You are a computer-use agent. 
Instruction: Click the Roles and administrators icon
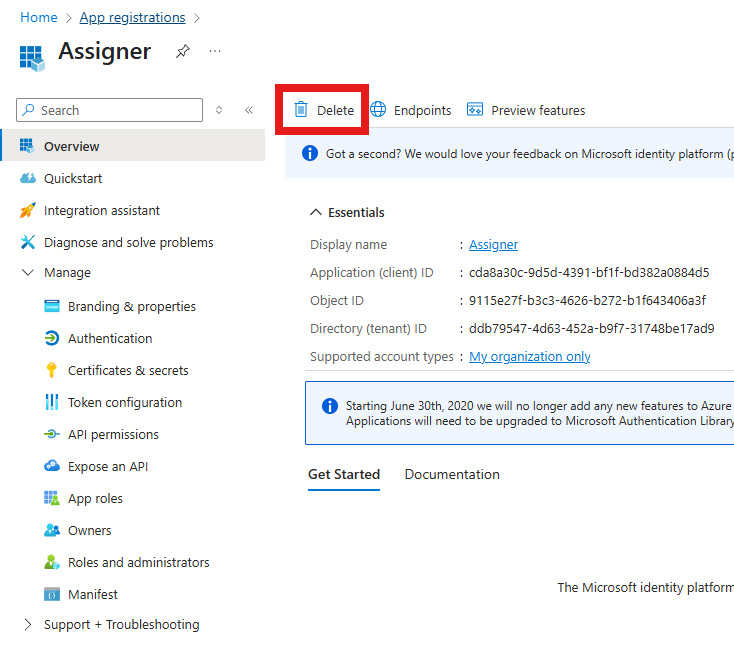pyautogui.click(x=51, y=562)
